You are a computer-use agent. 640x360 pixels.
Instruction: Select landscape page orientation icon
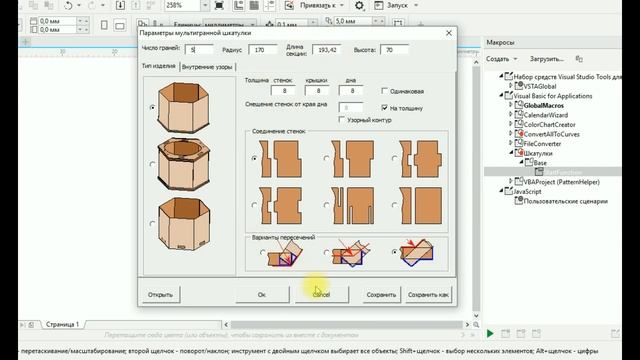coord(120,26)
